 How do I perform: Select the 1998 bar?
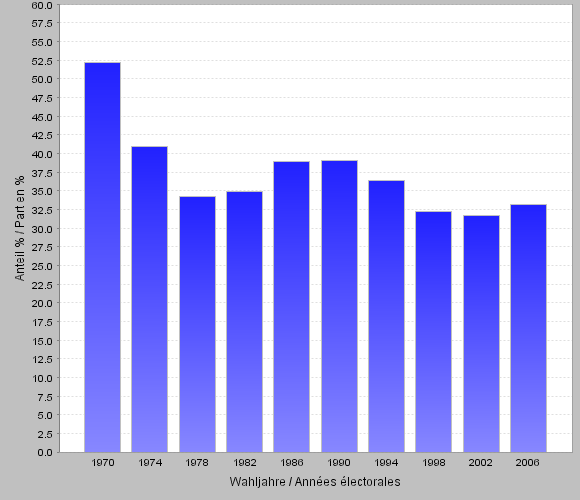pos(434,332)
